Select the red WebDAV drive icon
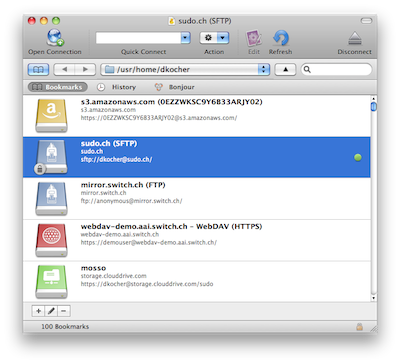 (x=51, y=240)
